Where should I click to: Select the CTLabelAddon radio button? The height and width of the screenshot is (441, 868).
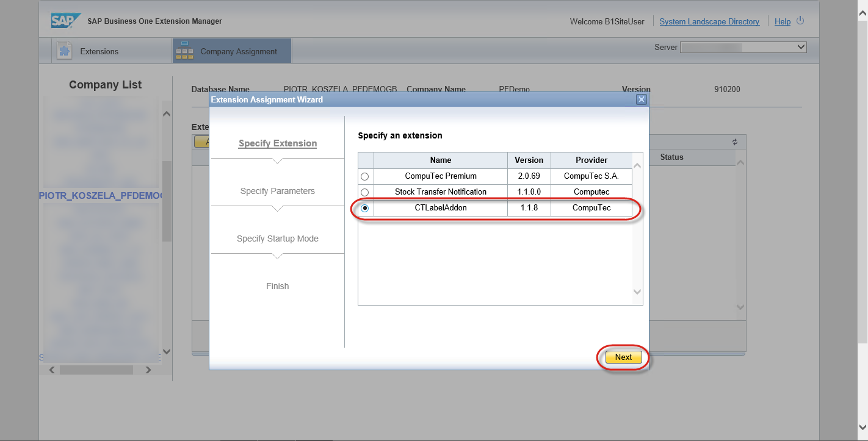point(365,208)
